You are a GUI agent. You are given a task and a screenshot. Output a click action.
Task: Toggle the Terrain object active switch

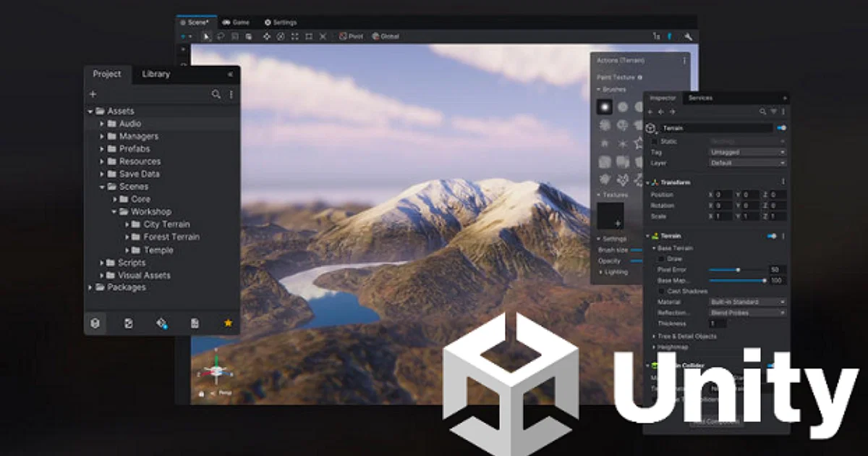(x=781, y=128)
